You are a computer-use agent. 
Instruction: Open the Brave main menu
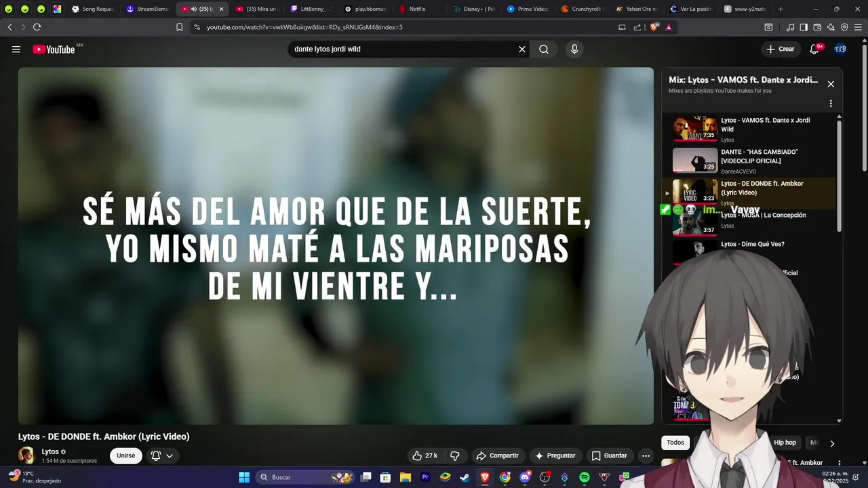coord(859,27)
